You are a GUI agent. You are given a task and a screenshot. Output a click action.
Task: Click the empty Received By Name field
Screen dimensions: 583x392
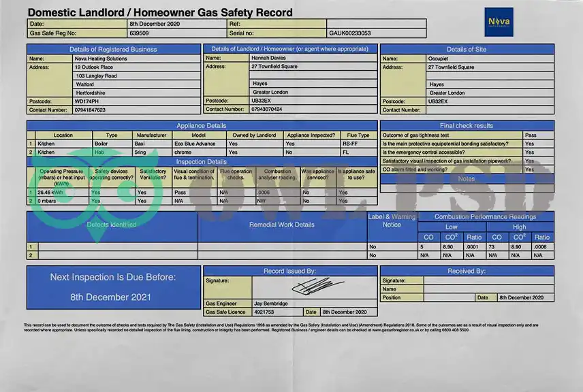488,289
